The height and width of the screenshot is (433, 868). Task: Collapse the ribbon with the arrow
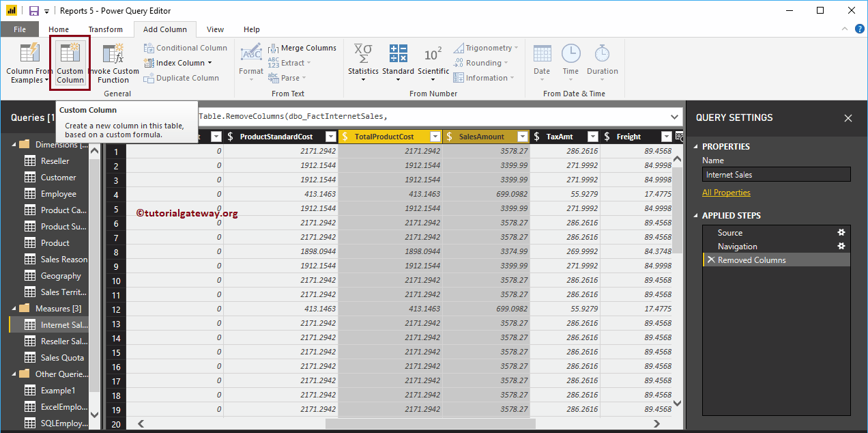846,29
